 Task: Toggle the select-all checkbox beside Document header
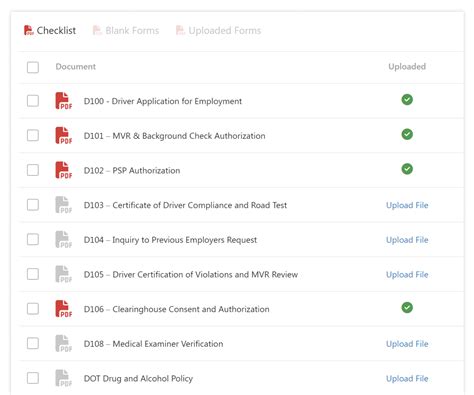(x=33, y=67)
